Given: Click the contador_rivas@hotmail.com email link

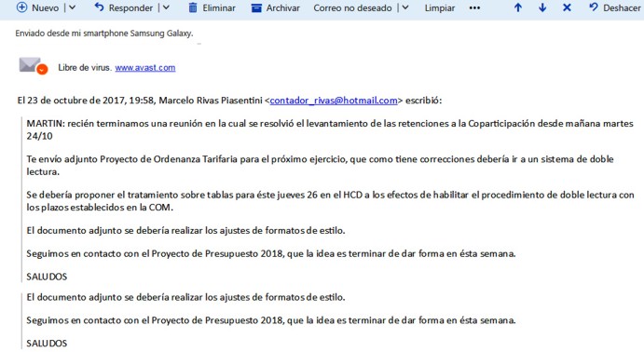Looking at the screenshot, I should tap(334, 101).
